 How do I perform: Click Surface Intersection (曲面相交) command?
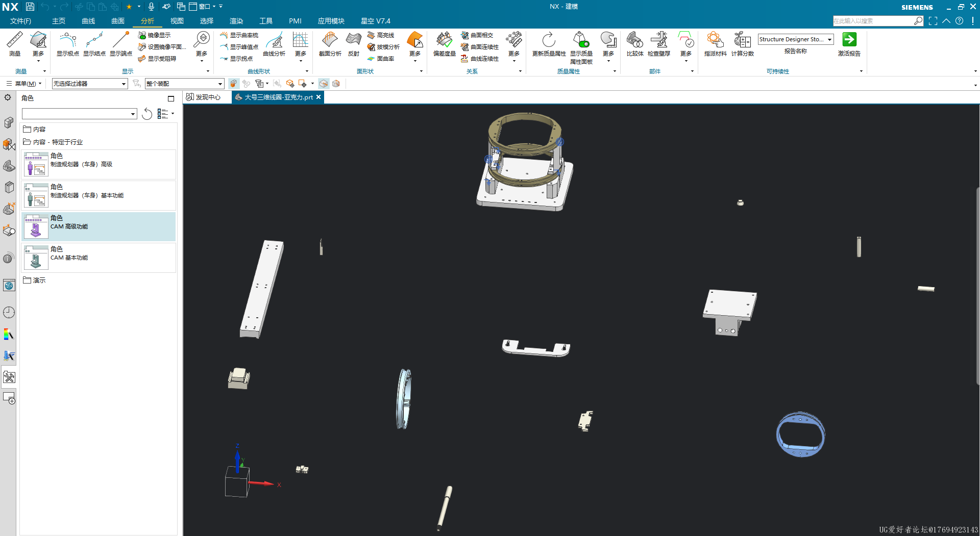[x=477, y=35]
